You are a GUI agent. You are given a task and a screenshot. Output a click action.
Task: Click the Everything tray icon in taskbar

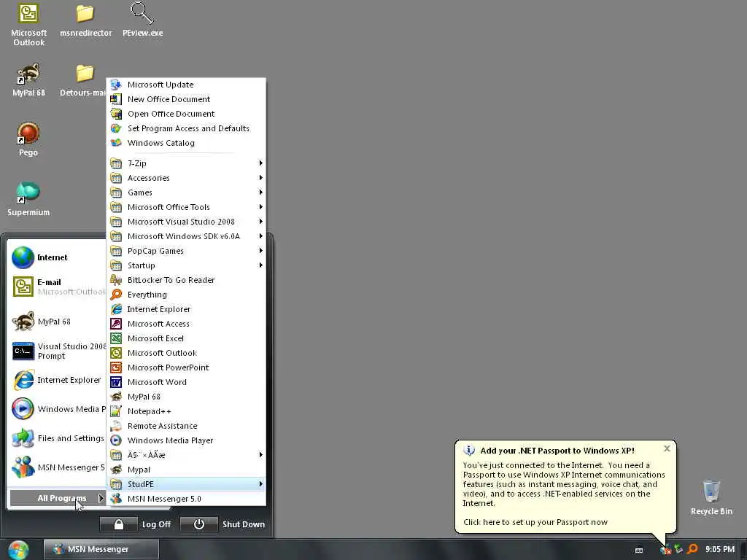coord(693,549)
